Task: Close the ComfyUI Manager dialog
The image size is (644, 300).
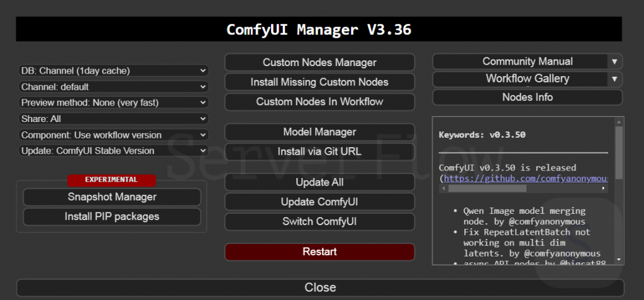Action: (320, 287)
